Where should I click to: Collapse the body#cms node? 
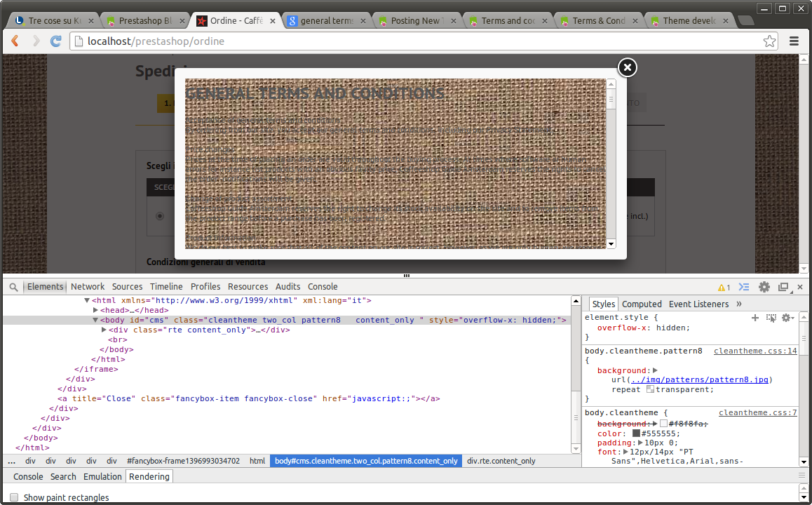tap(95, 320)
